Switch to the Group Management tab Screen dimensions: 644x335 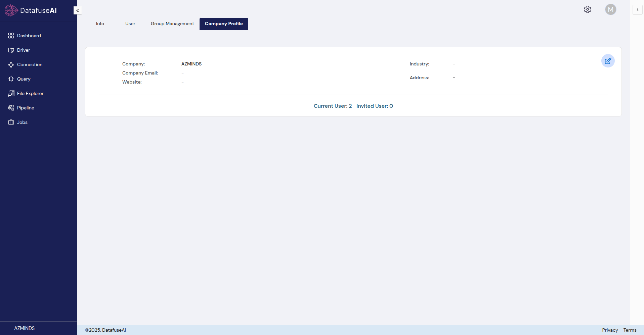172,23
